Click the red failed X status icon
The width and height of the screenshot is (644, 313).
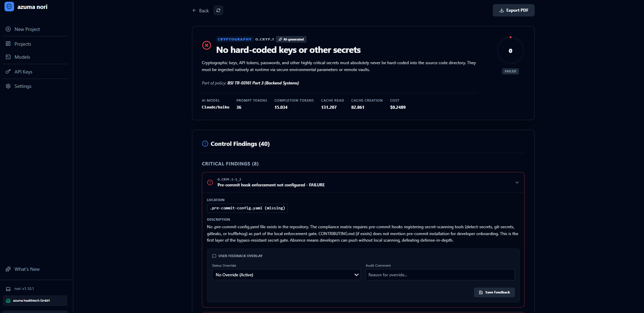207,45
